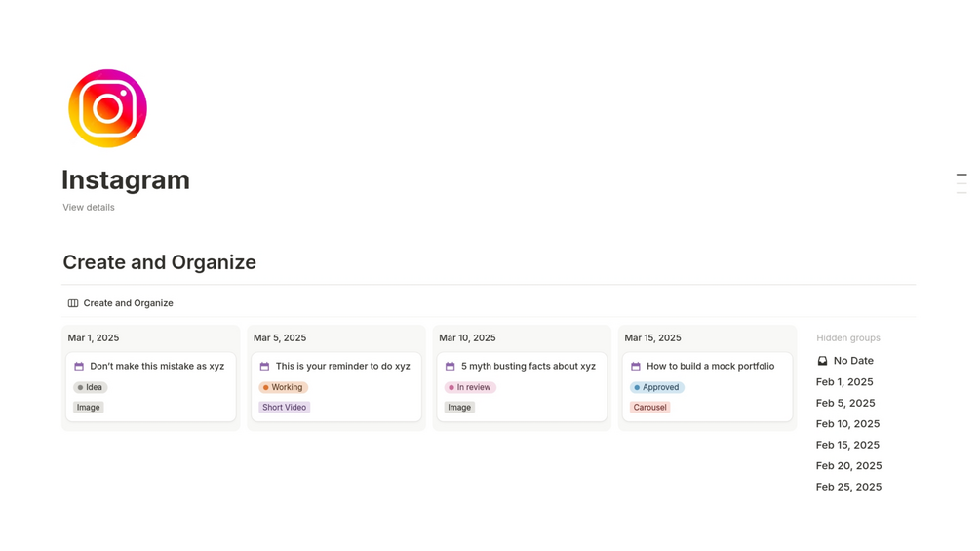Show the Feb 10, 2025 hidden group
980x551 pixels.
pos(847,424)
